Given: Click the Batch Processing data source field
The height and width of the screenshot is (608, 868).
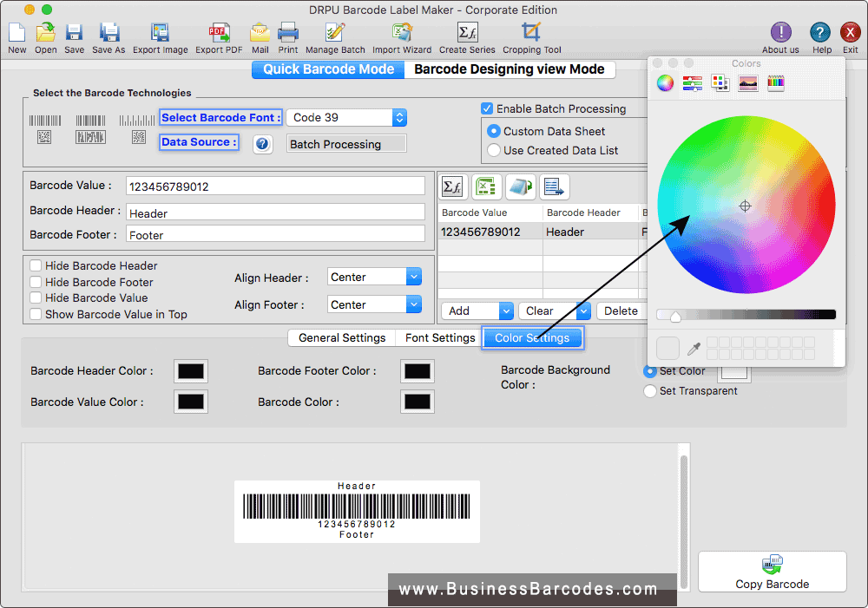Looking at the screenshot, I should point(346,144).
